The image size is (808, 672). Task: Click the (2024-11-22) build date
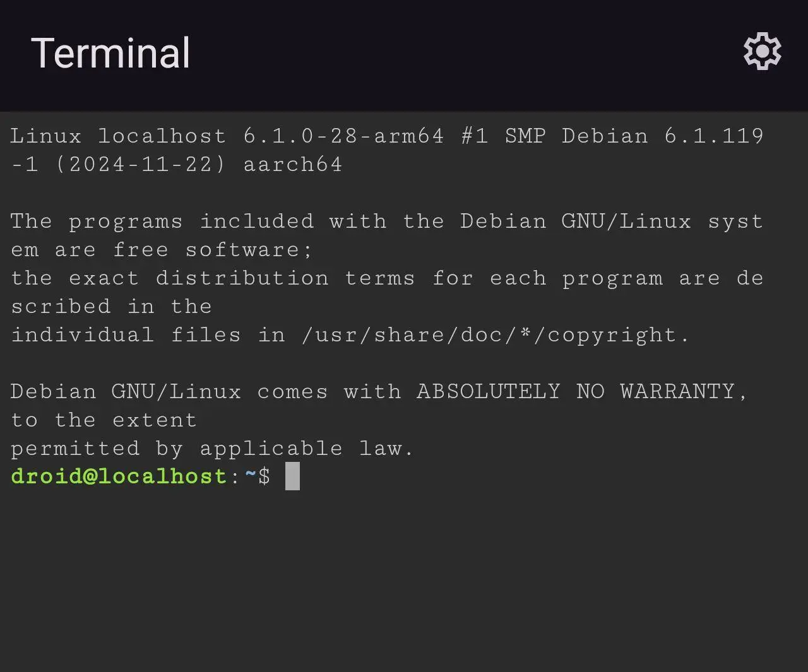[x=140, y=165]
